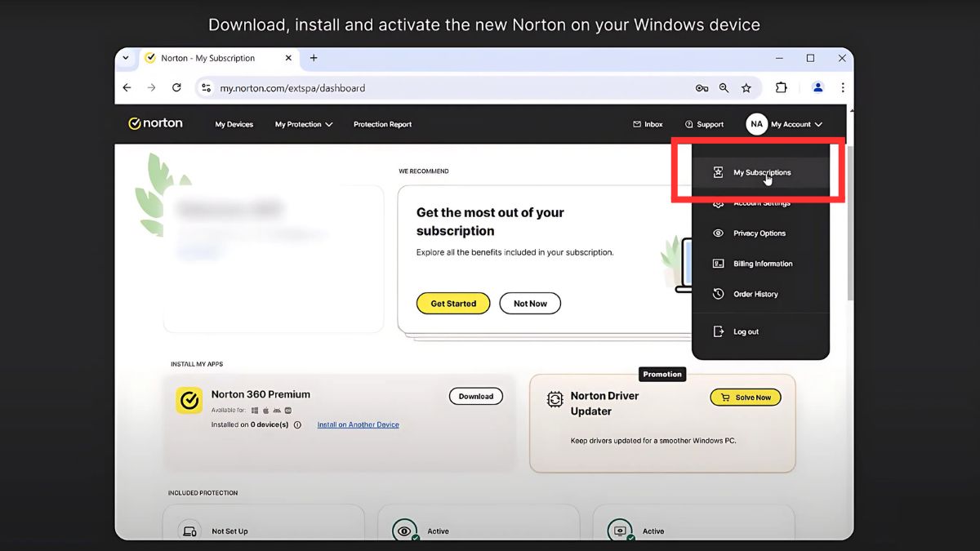Click the Norton Driver Updater icon

[555, 399]
